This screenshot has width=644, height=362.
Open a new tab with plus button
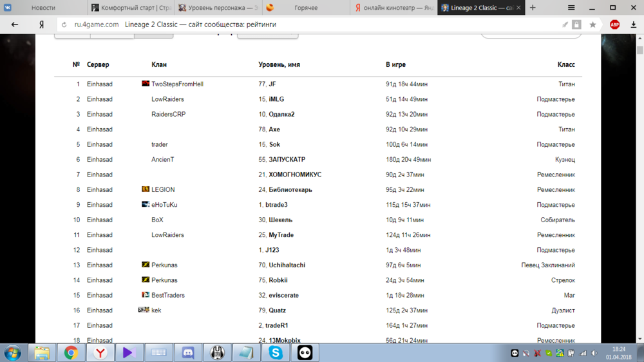click(533, 8)
